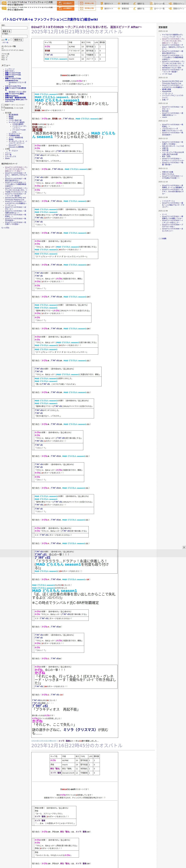This screenshot has height=868, width=186.
Task: Click 検索する button under keyword search
Action: click(6, 31)
